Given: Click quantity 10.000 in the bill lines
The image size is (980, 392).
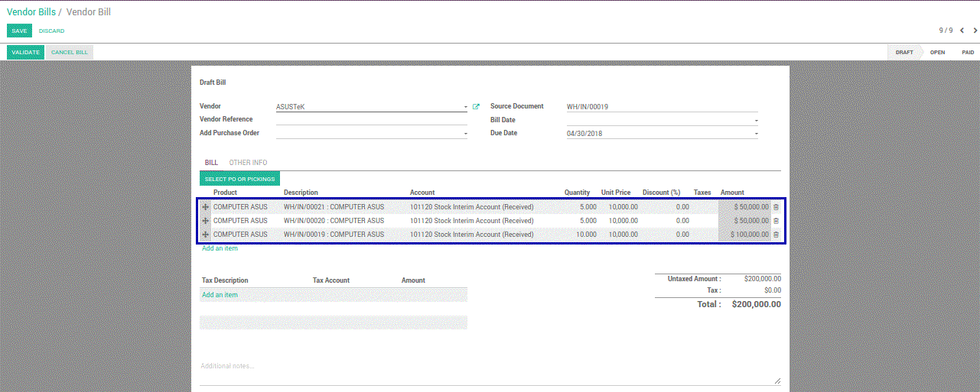Looking at the screenshot, I should click(x=586, y=235).
